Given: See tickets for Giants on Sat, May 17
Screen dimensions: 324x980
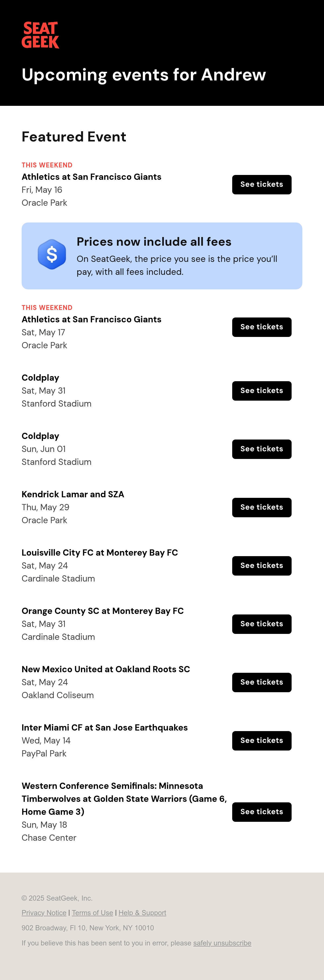Looking at the screenshot, I should [x=262, y=327].
